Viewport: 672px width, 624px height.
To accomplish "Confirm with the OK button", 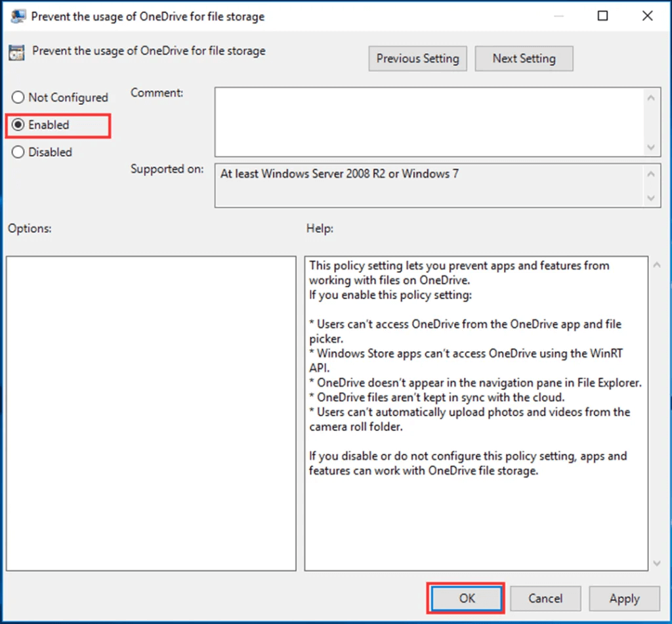I will (x=467, y=598).
